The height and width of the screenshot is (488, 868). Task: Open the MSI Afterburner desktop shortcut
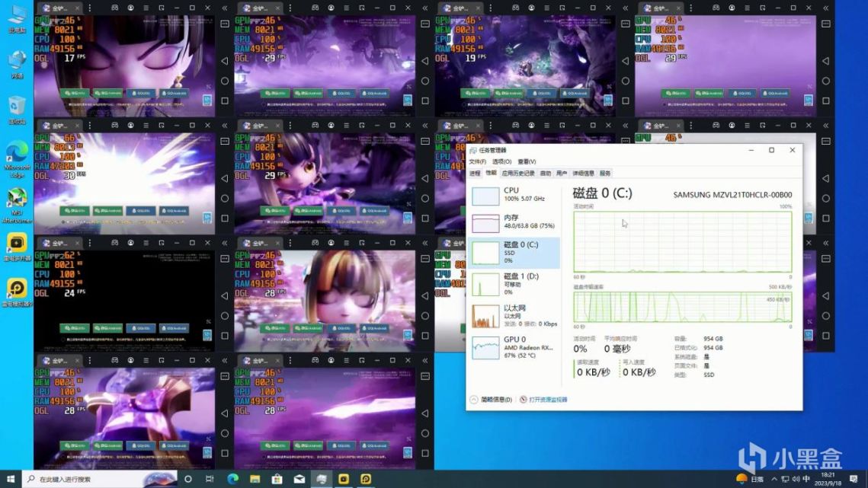[18, 206]
